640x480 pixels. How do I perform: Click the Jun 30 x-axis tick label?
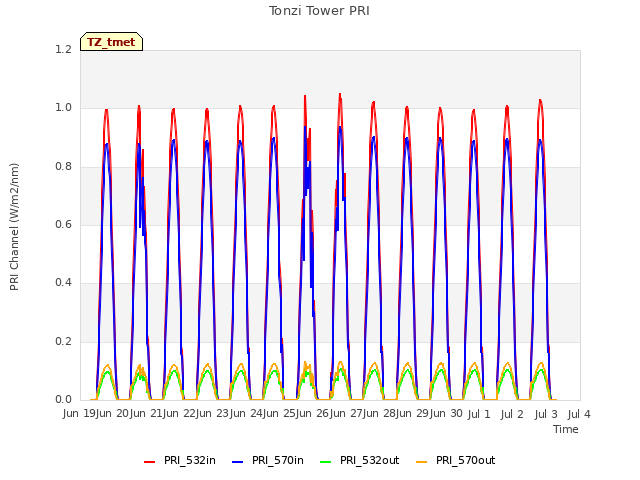[446, 414]
